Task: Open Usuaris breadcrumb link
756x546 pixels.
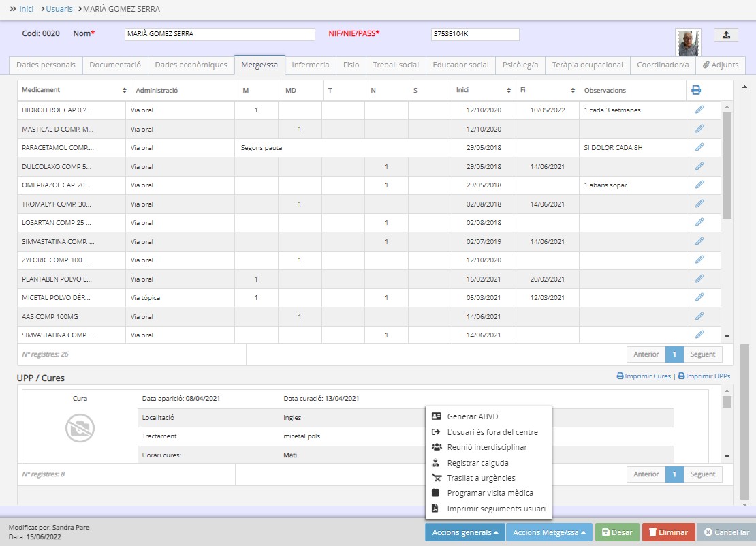Action: click(59, 9)
